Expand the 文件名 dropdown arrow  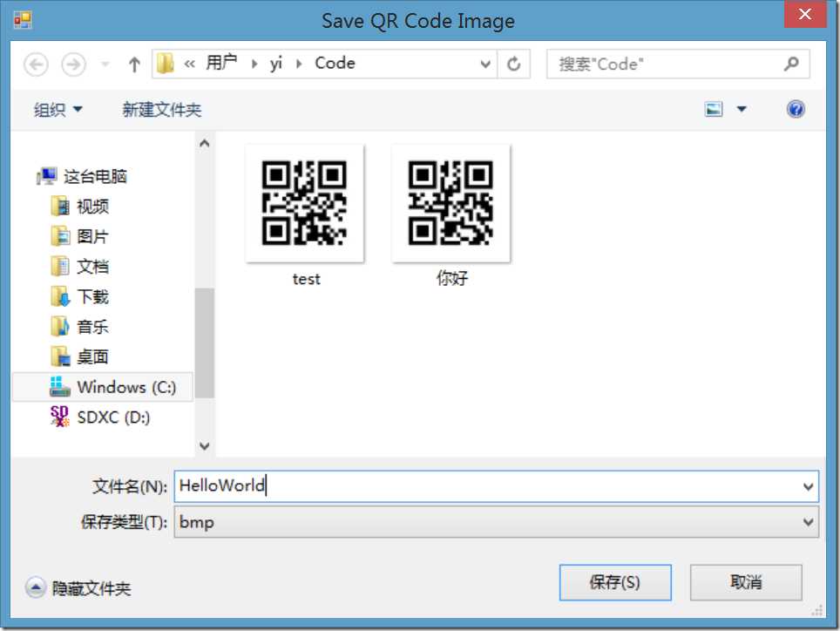tap(809, 486)
